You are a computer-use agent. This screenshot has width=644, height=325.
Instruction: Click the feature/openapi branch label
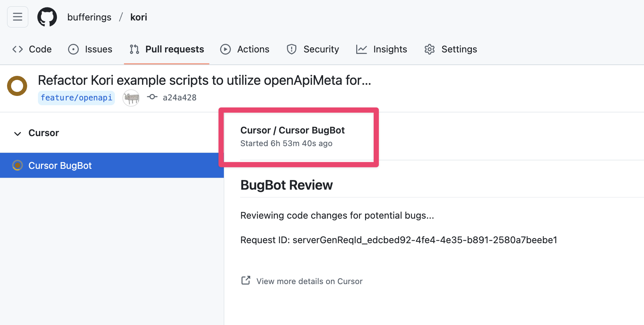(x=76, y=98)
